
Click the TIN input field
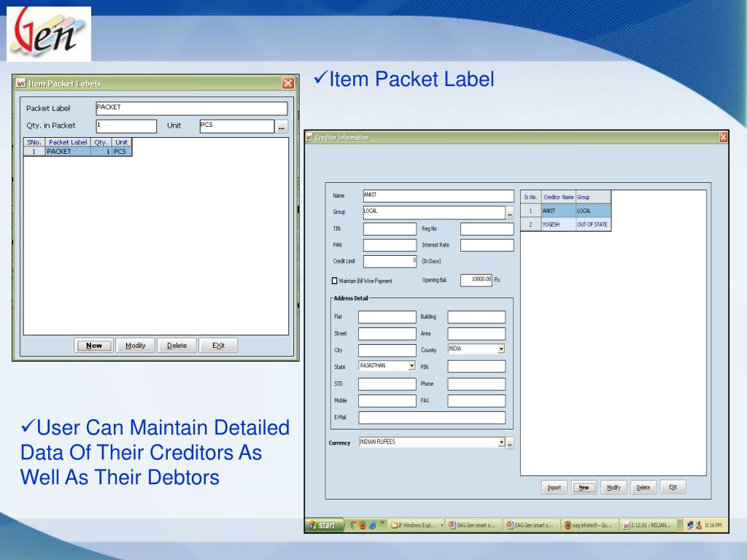click(x=390, y=229)
